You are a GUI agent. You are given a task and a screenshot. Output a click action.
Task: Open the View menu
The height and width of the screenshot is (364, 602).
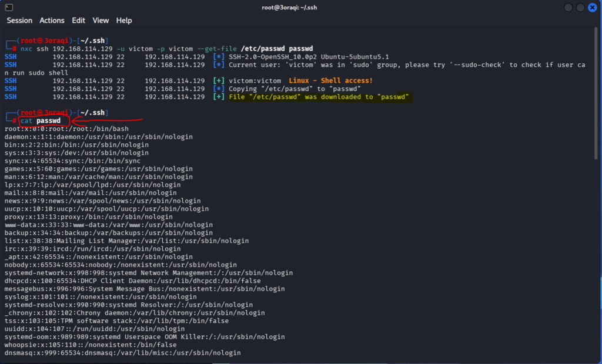pos(101,21)
